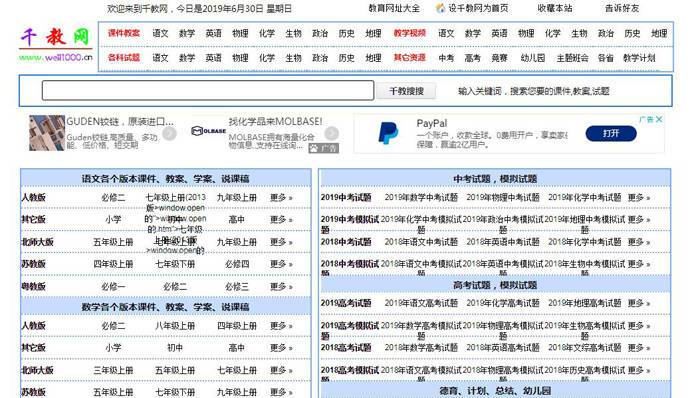
Task: Open the MOLBASE logo in the ad
Action: point(209,131)
